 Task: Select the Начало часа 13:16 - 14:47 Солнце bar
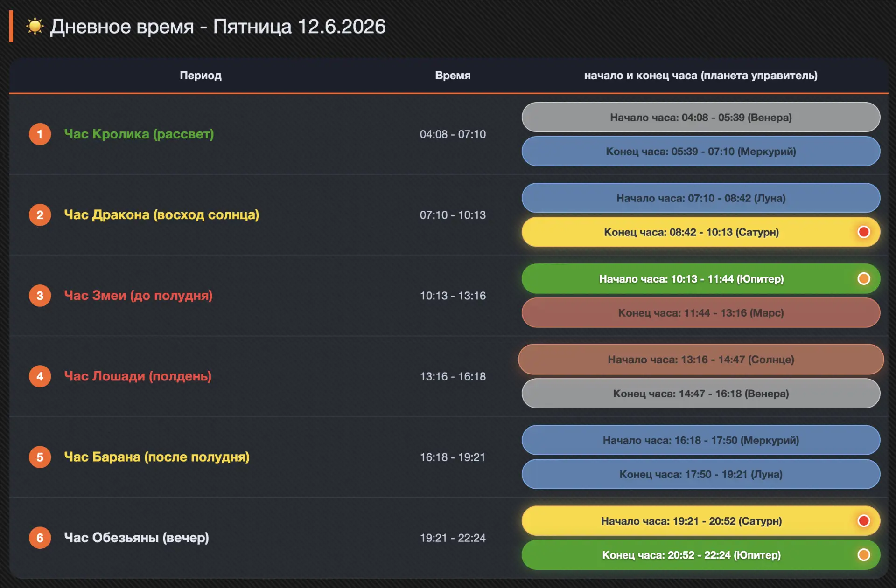(x=701, y=359)
